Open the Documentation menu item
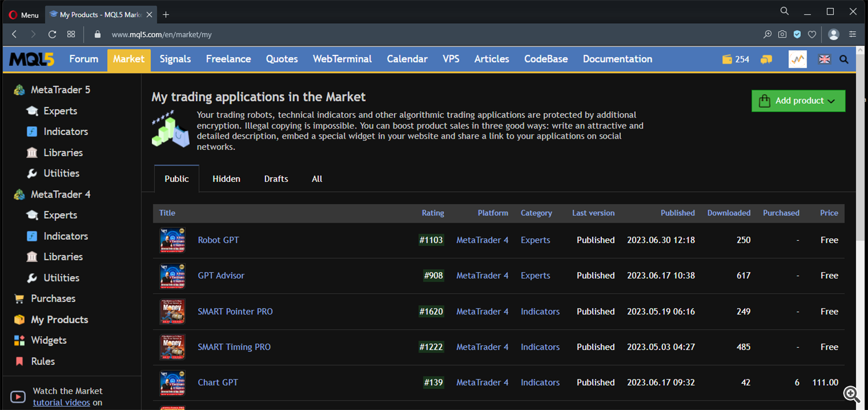Viewport: 868px width, 410px height. pos(617,59)
